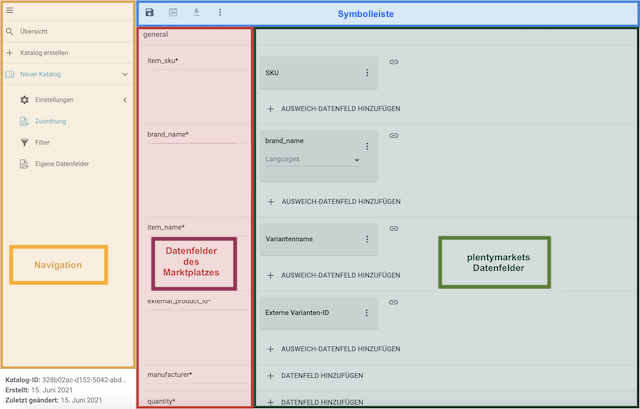Add a fallback data field under Variantenname
This screenshot has height=409, width=640.
(x=333, y=275)
